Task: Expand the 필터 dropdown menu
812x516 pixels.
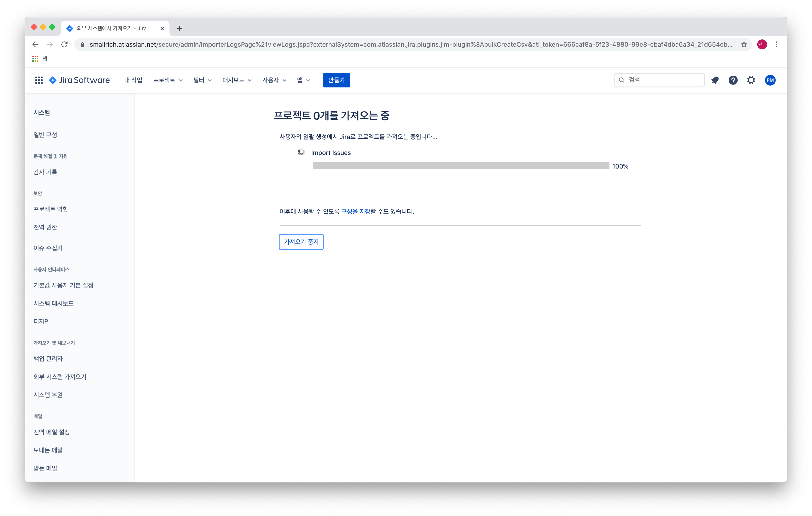Action: coord(202,80)
